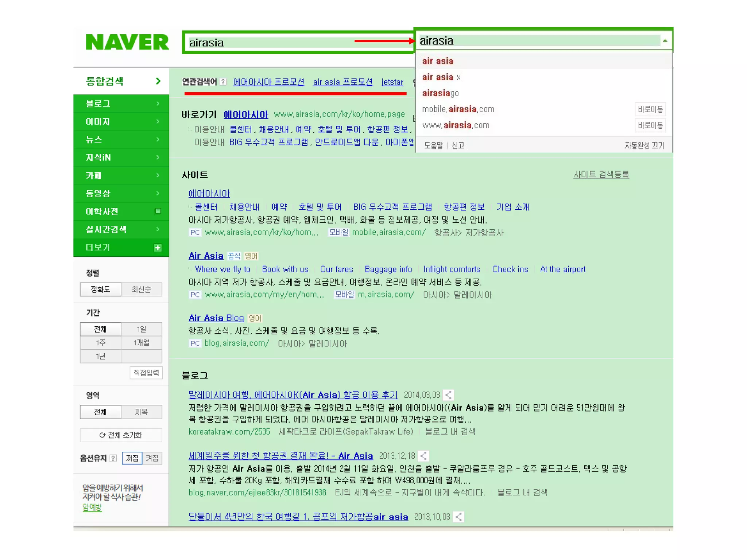Viewport: 747px width, 560px height.
Task: Click the 전체 초기화 reset button
Action: click(x=121, y=435)
